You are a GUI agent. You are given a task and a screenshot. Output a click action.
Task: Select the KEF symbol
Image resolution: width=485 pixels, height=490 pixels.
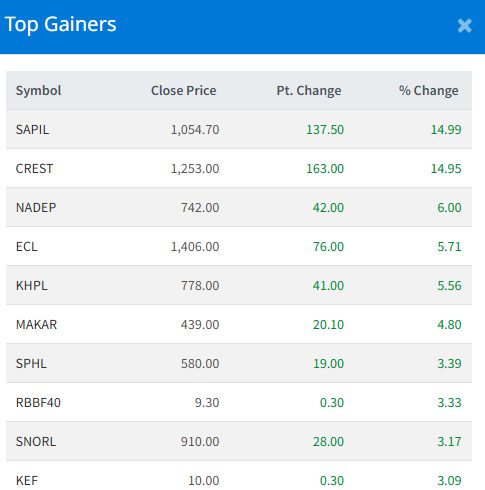pyautogui.click(x=27, y=480)
